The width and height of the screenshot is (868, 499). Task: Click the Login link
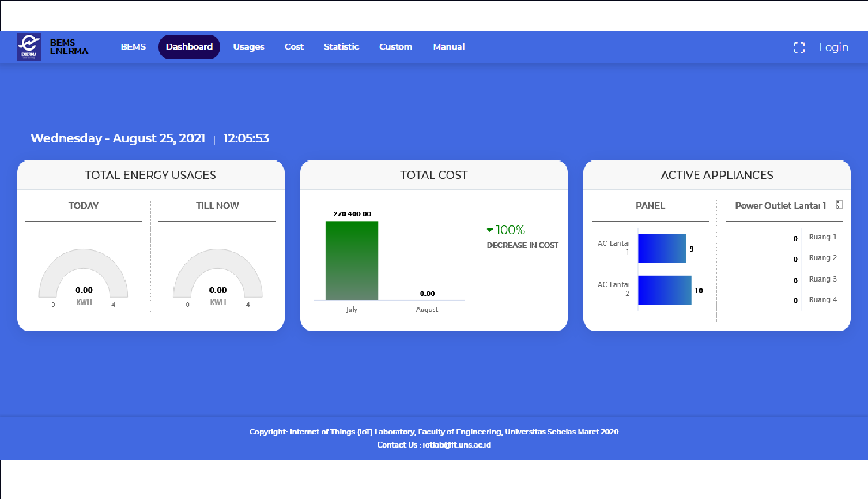click(833, 47)
